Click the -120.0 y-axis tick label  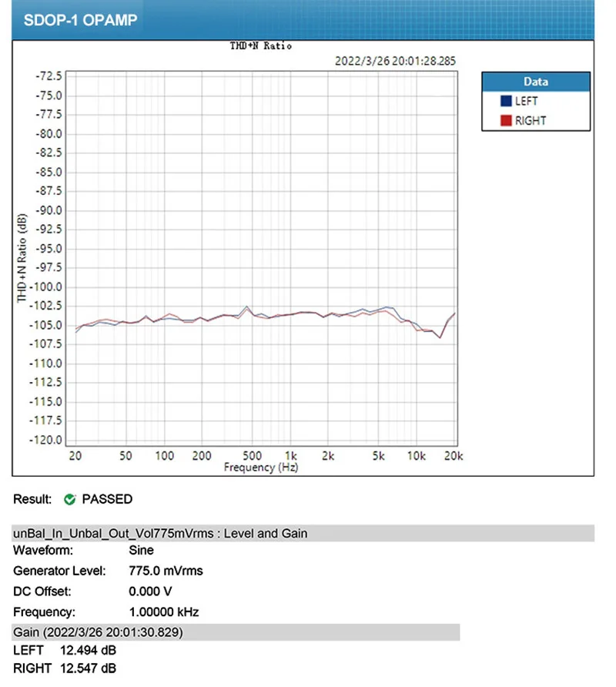45,440
